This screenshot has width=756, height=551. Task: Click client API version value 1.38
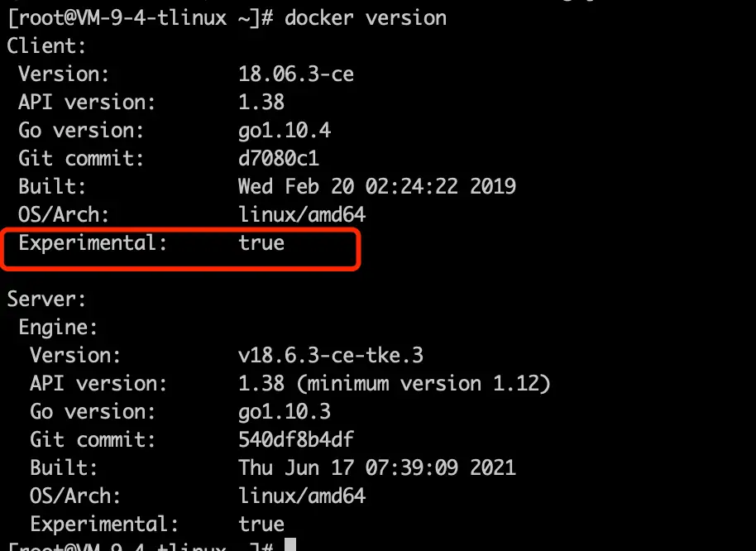coord(261,102)
